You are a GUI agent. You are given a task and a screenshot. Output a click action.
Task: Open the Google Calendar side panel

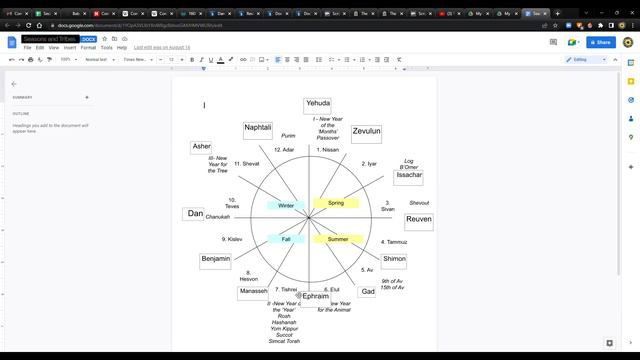[631, 63]
